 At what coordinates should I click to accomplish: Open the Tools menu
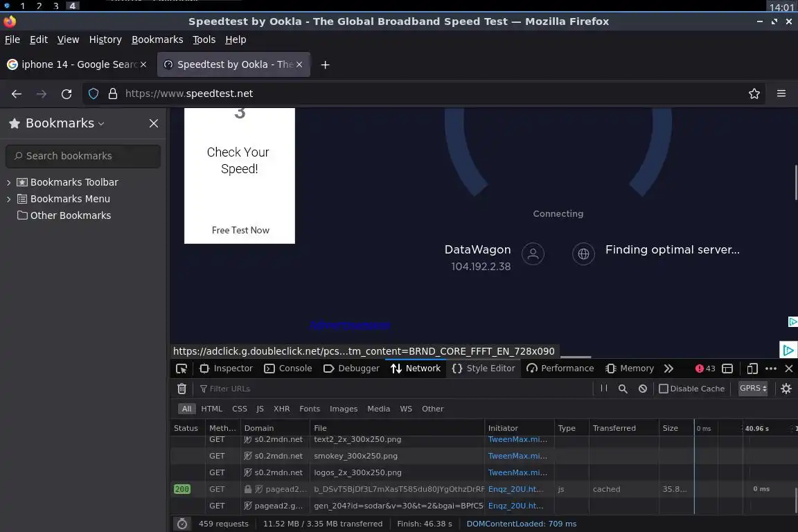pos(204,39)
